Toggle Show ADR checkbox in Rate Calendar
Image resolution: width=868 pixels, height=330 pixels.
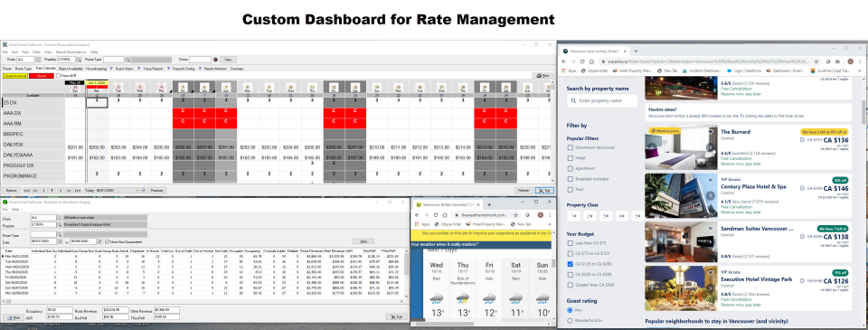click(x=58, y=75)
